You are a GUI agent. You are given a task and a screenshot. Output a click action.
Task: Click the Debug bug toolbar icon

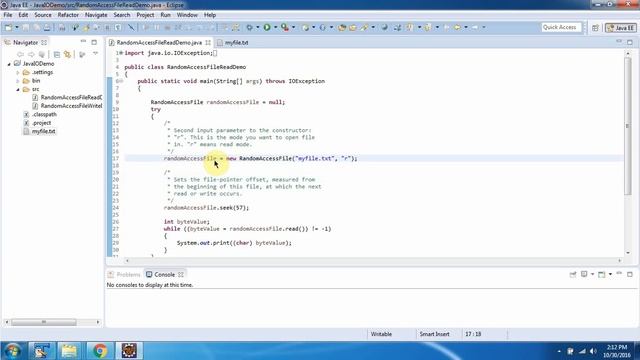[249, 27]
